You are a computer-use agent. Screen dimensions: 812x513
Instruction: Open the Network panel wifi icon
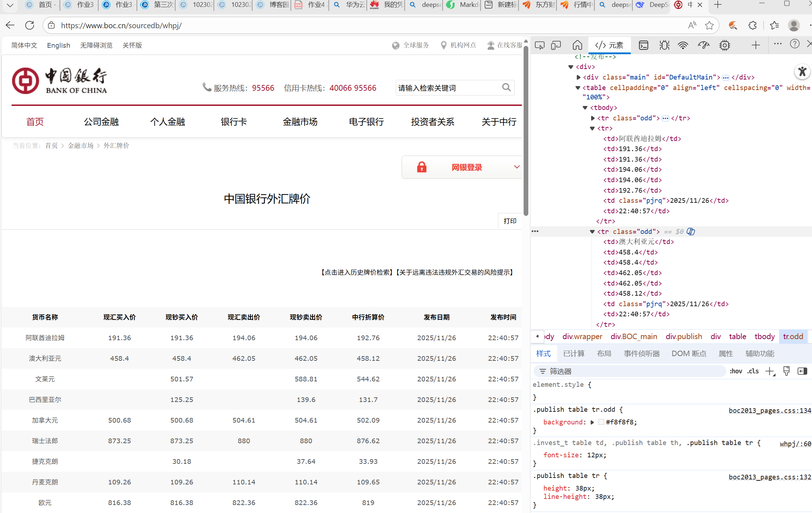tap(683, 45)
